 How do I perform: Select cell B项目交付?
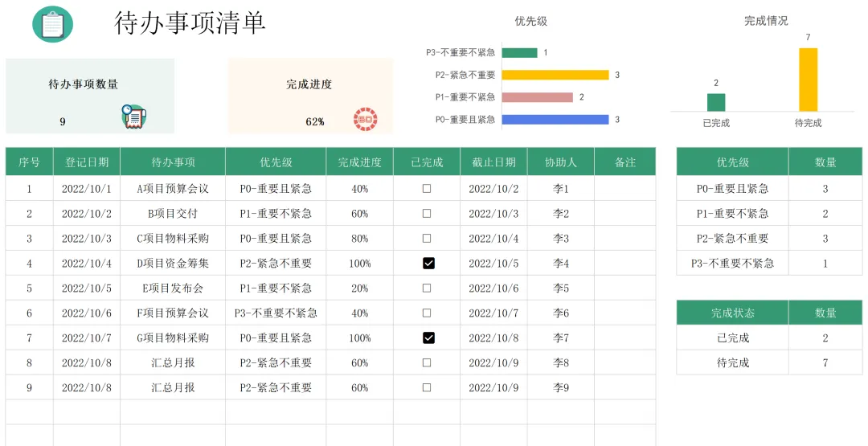pos(173,214)
